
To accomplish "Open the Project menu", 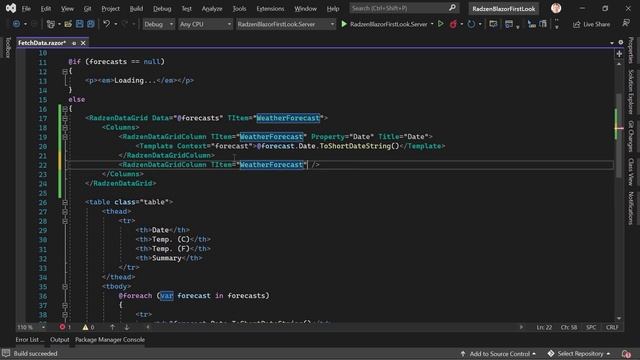I will pos(111,9).
